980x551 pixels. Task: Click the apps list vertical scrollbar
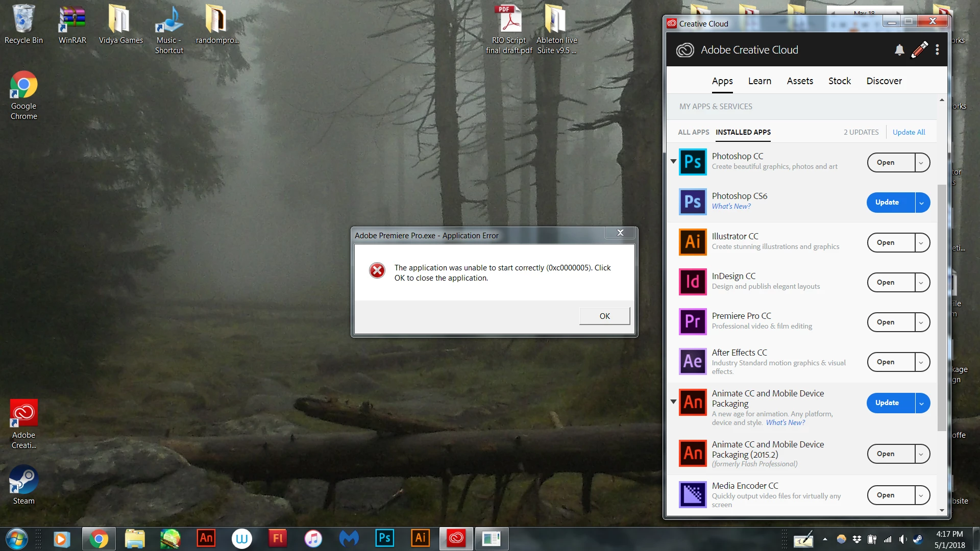(942, 306)
